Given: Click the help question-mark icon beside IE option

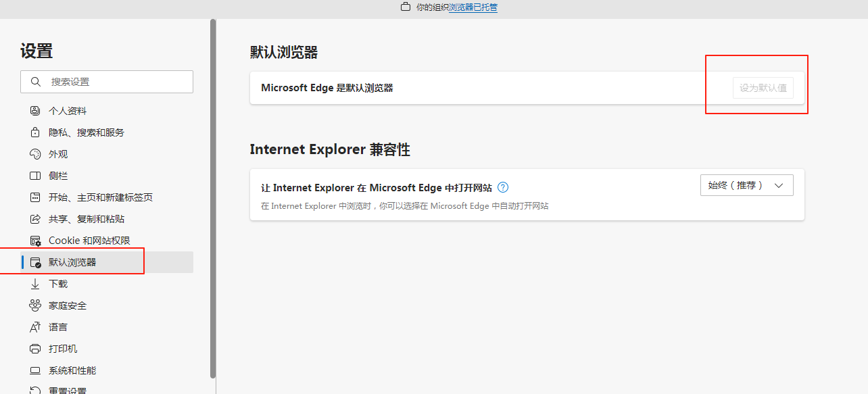Looking at the screenshot, I should click(503, 187).
